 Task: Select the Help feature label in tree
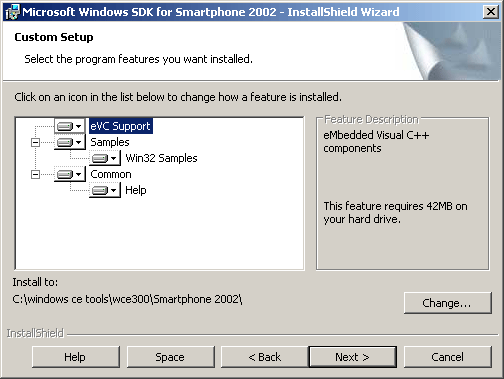(x=136, y=190)
